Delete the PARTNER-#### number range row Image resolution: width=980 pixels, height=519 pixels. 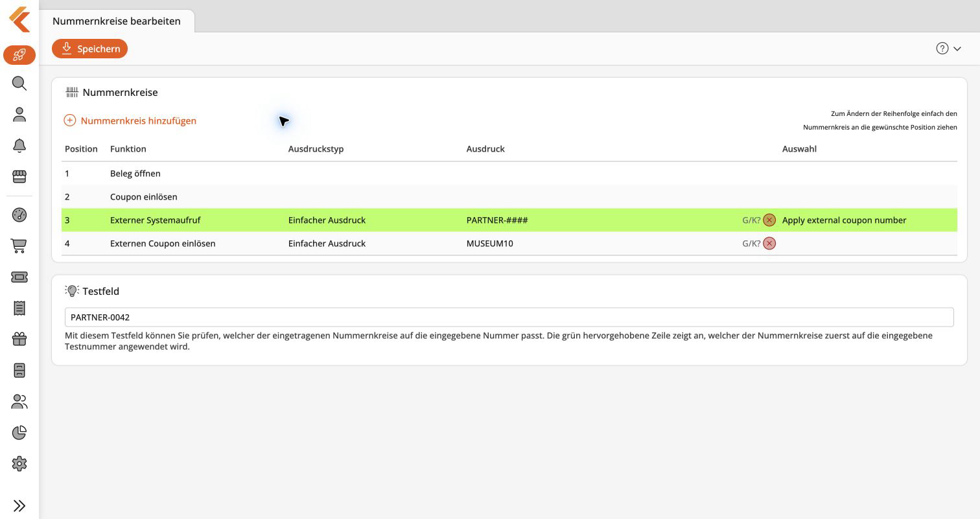click(769, 220)
